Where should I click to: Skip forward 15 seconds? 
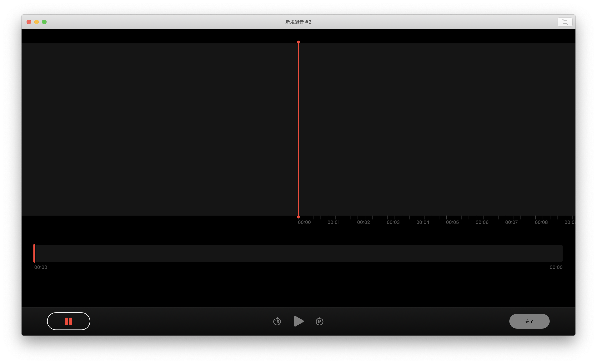coord(319,321)
